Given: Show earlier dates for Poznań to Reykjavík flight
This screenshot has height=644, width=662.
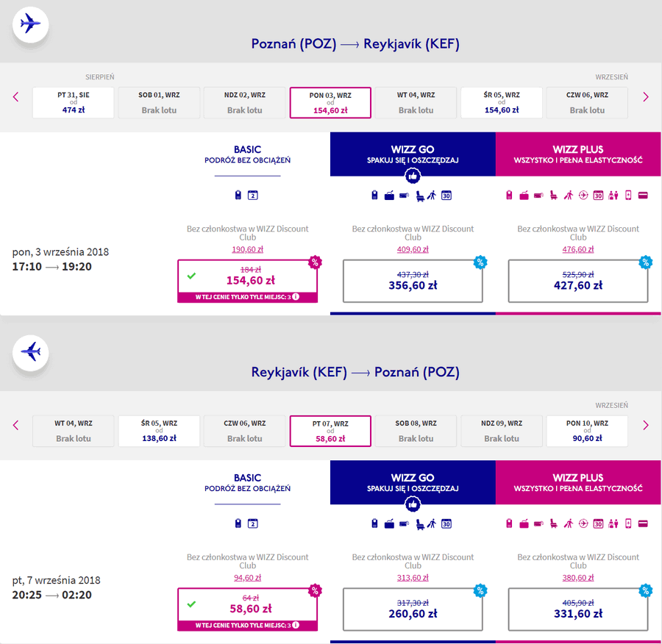Looking at the screenshot, I should pos(15,97).
